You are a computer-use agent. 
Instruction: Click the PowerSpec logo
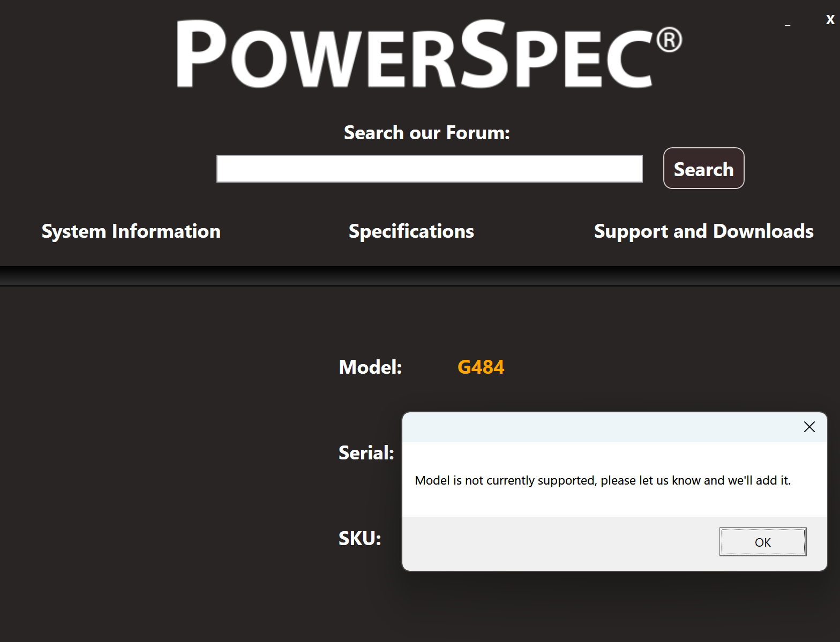(x=429, y=54)
